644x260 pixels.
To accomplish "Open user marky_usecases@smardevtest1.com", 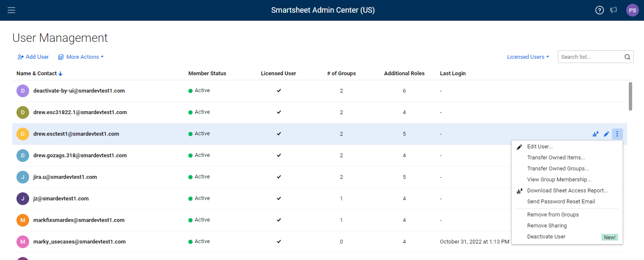I will 79,242.
